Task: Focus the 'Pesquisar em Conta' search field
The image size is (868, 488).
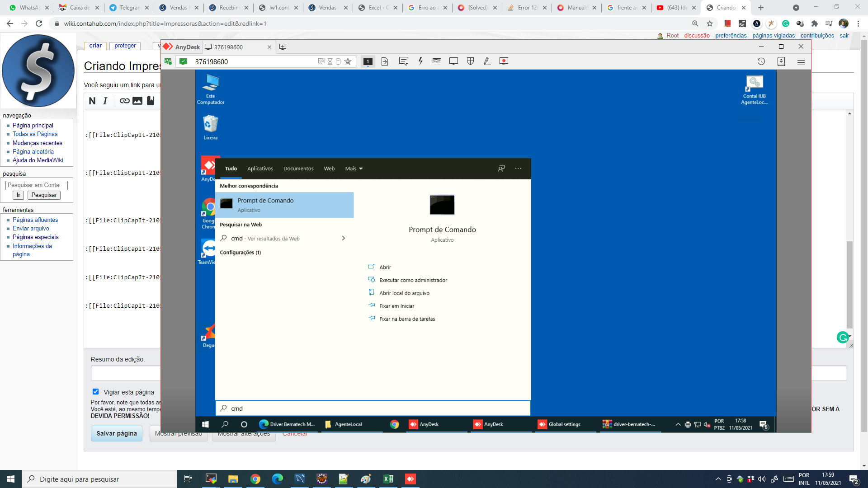Action: click(37, 185)
